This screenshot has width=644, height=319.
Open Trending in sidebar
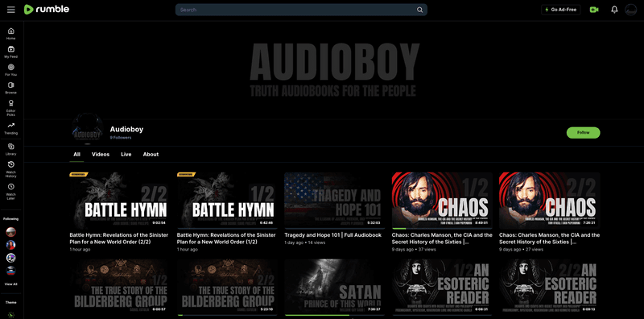tap(11, 128)
